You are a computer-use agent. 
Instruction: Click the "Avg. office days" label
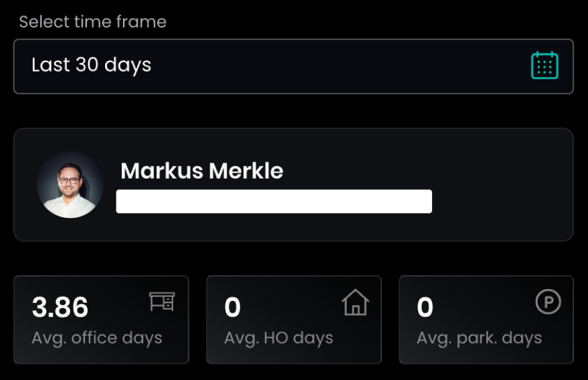[97, 338]
